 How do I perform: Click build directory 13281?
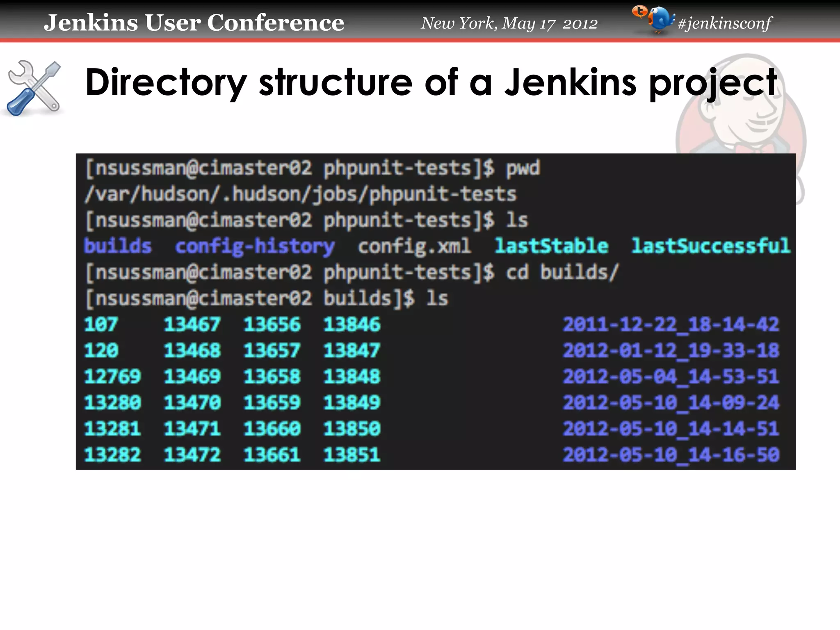coord(112,429)
